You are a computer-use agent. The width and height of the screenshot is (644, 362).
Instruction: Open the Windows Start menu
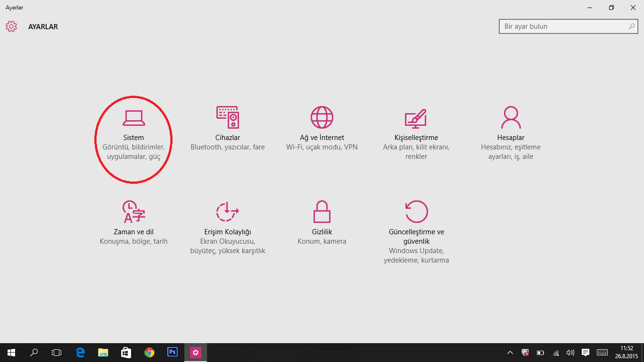pyautogui.click(x=11, y=353)
